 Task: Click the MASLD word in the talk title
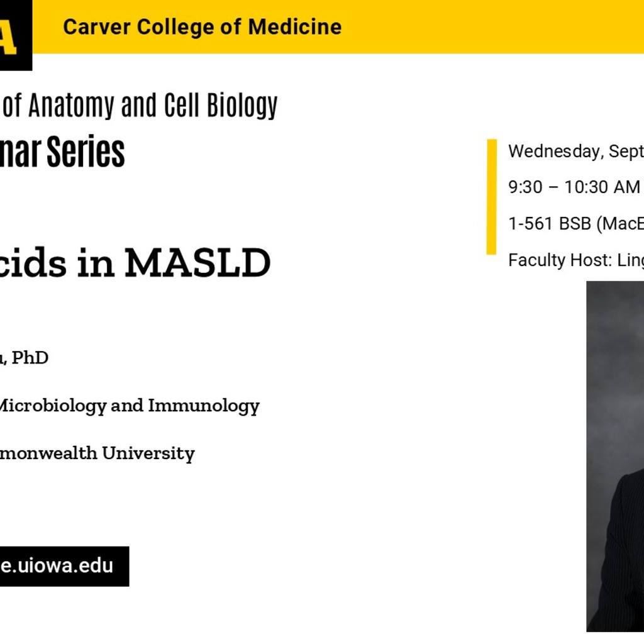(197, 262)
